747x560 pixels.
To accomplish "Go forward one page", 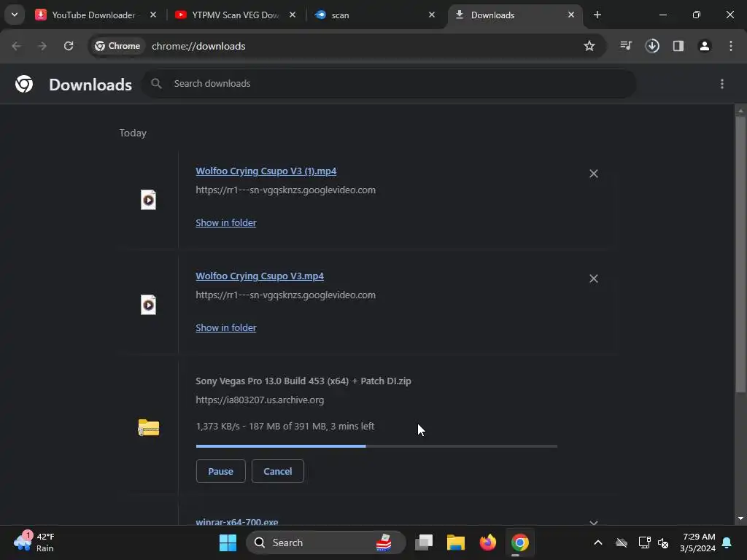I will 42,46.
